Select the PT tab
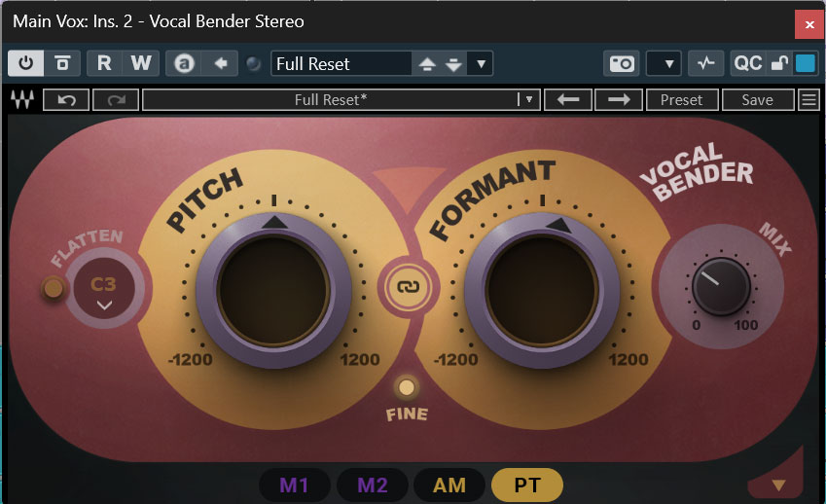Screen dimensions: 826x504 point(526,485)
